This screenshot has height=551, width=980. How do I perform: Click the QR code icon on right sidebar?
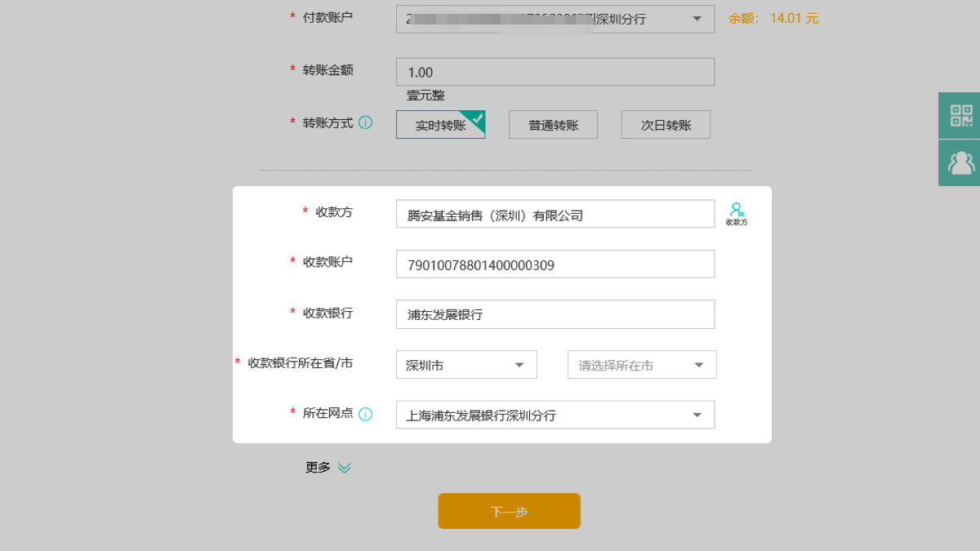coord(960,115)
